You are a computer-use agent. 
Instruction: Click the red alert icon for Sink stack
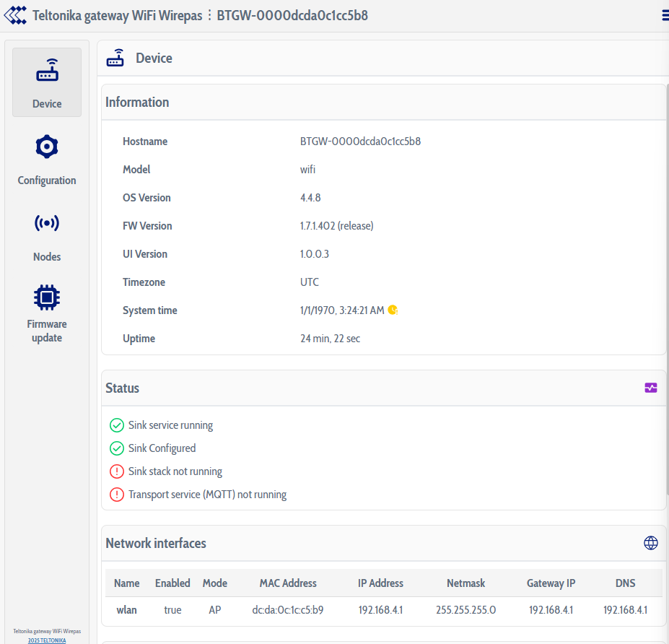[x=116, y=471]
